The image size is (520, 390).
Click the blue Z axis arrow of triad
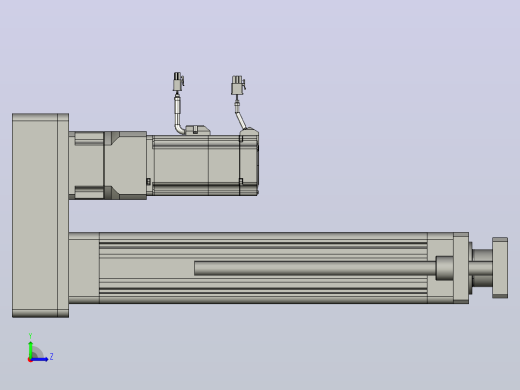tap(39, 359)
